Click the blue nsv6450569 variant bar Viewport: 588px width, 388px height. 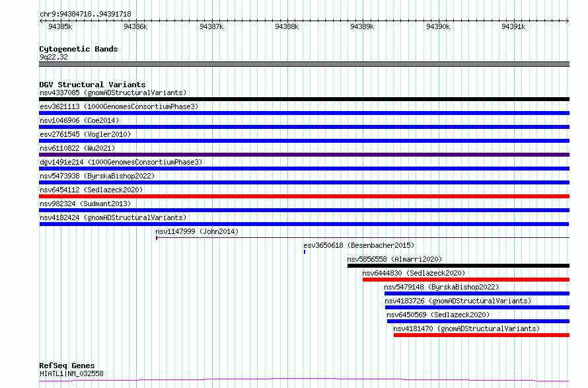click(x=478, y=322)
